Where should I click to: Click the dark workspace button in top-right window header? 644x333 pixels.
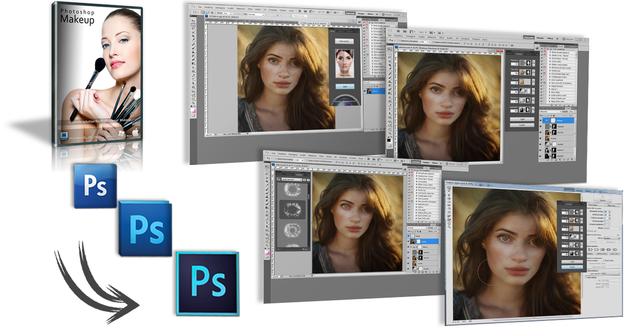coord(529,37)
